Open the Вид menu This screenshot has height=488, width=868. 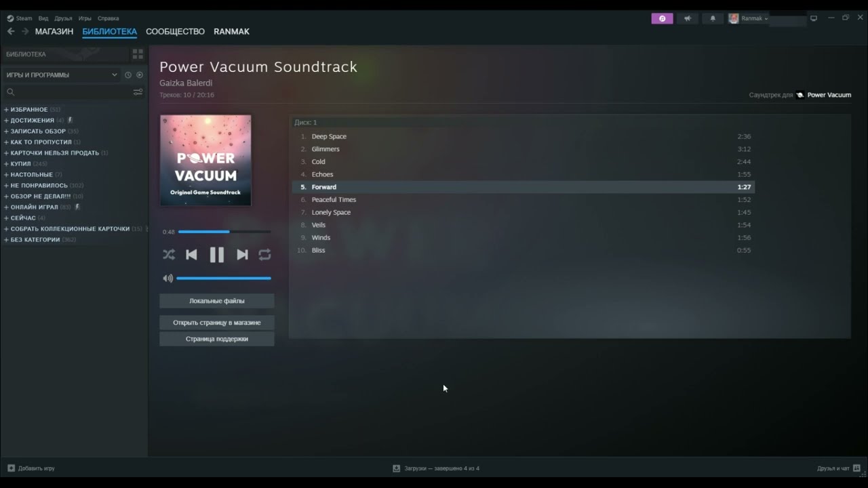[x=43, y=18]
